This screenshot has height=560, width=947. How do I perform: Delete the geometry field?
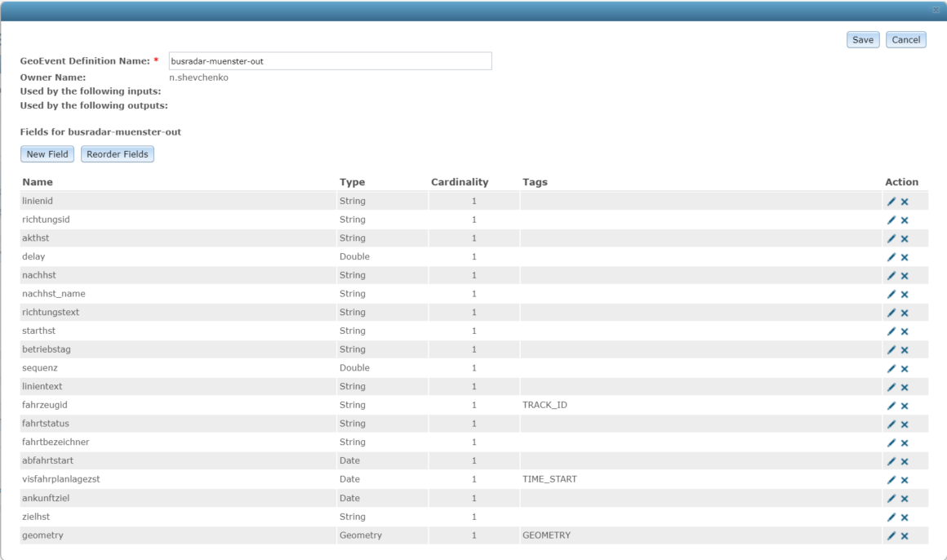tap(905, 536)
